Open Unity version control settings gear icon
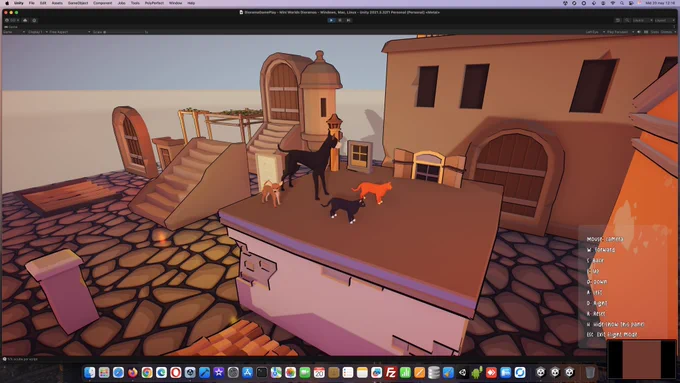The height and width of the screenshot is (383, 680). coord(34,20)
